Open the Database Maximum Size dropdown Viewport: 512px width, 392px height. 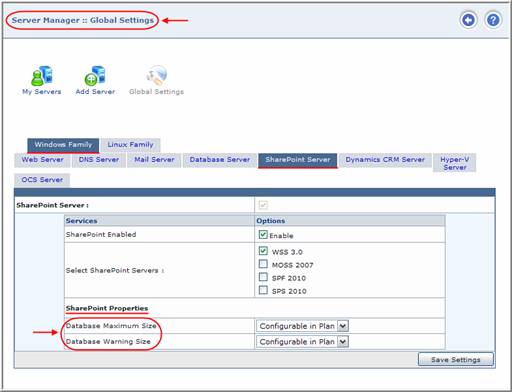point(302,326)
